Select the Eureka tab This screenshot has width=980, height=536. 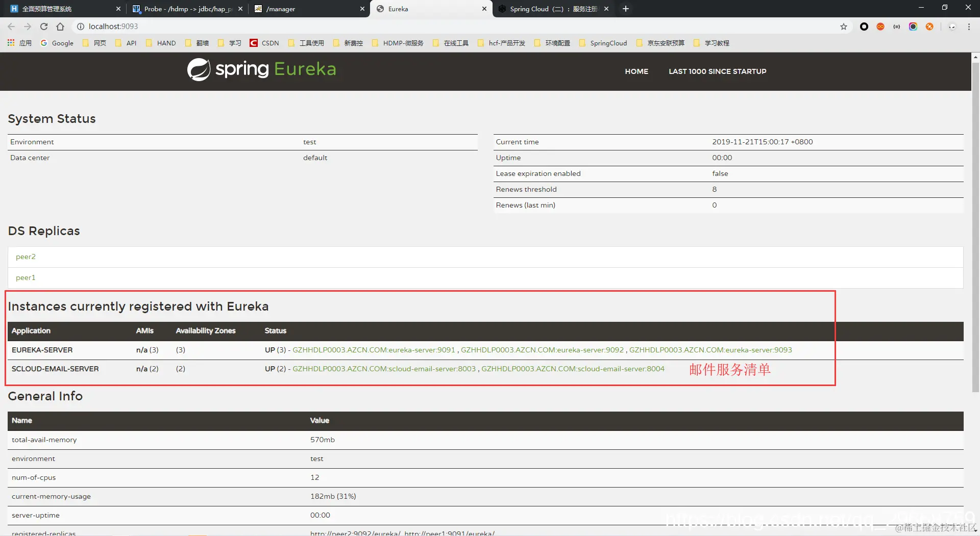(x=431, y=9)
